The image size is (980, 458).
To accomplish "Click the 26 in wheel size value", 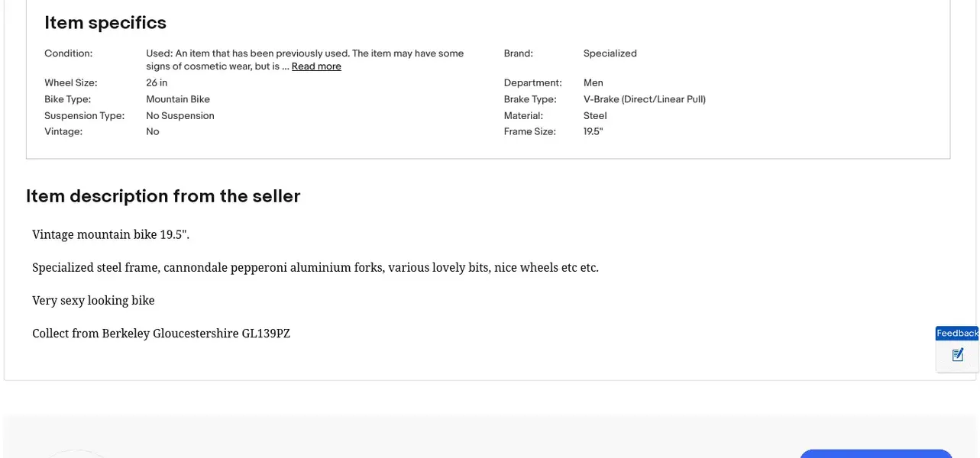I will click(157, 82).
